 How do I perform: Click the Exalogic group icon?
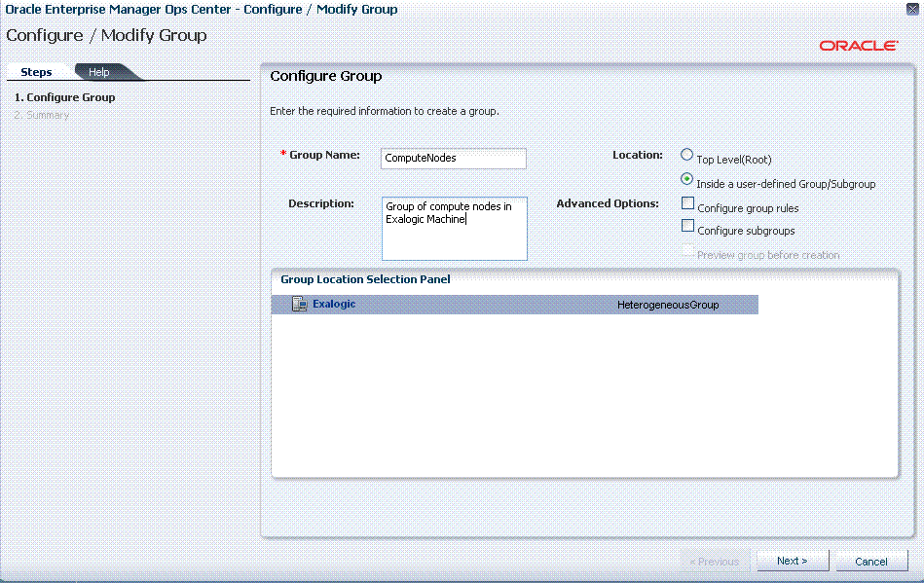pyautogui.click(x=299, y=304)
